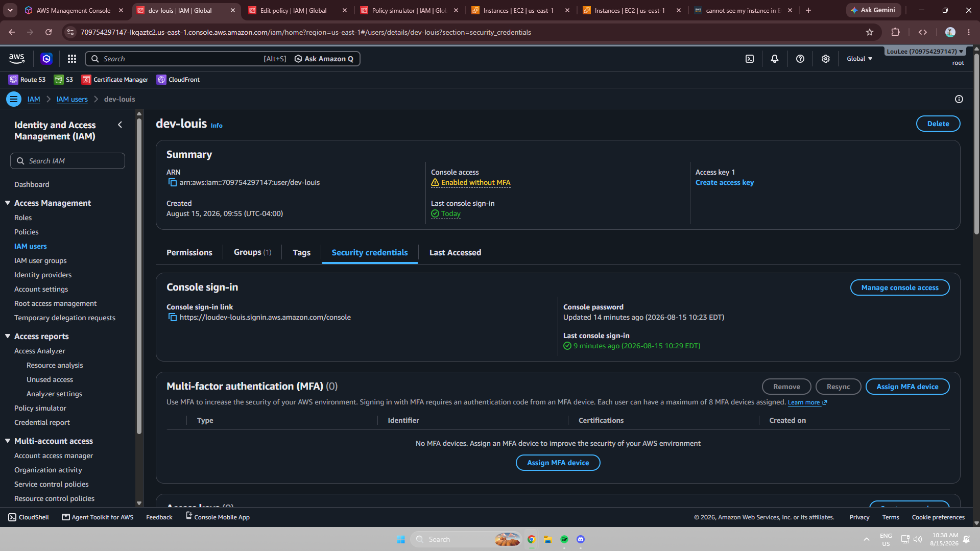980x551 pixels.
Task: Click Assign MFA device in empty table
Action: 558,463
